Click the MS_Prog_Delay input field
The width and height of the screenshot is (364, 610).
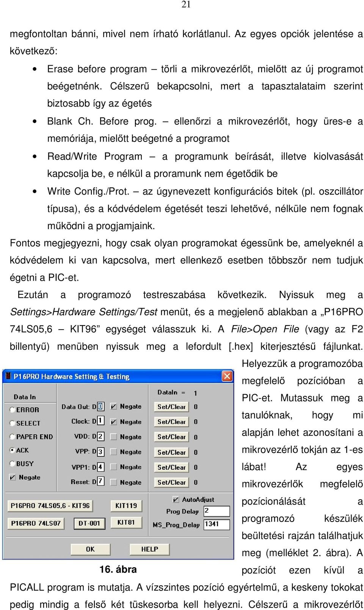(217, 524)
